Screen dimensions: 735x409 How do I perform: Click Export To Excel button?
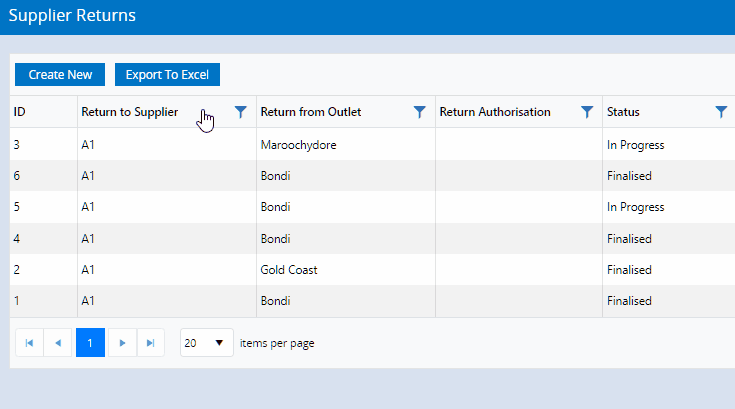click(167, 74)
